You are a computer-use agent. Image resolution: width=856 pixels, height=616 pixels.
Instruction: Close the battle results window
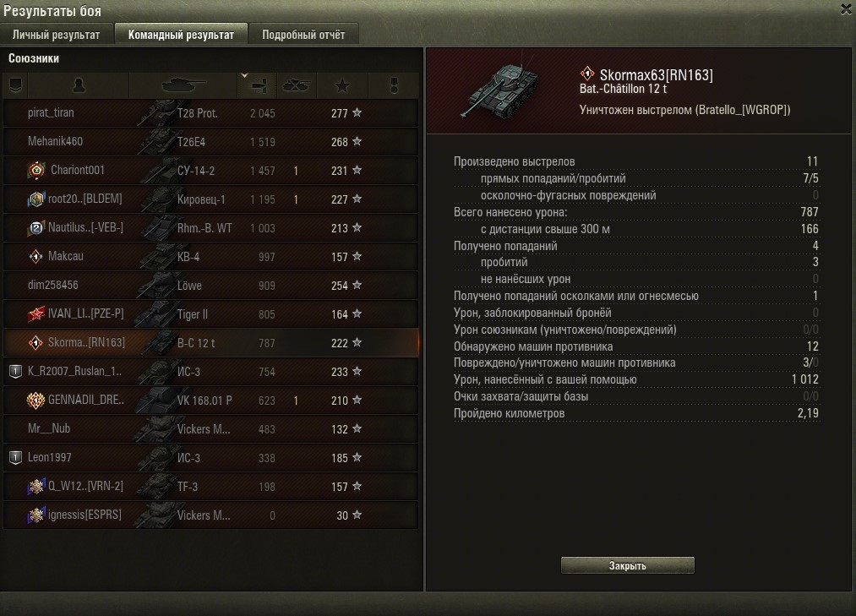(846, 9)
